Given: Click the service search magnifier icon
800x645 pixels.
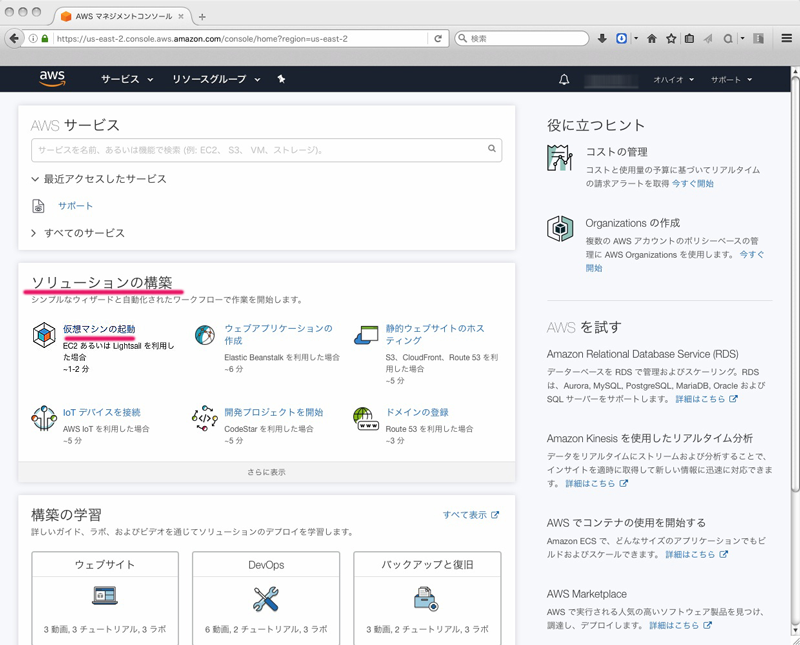Looking at the screenshot, I should pyautogui.click(x=491, y=148).
